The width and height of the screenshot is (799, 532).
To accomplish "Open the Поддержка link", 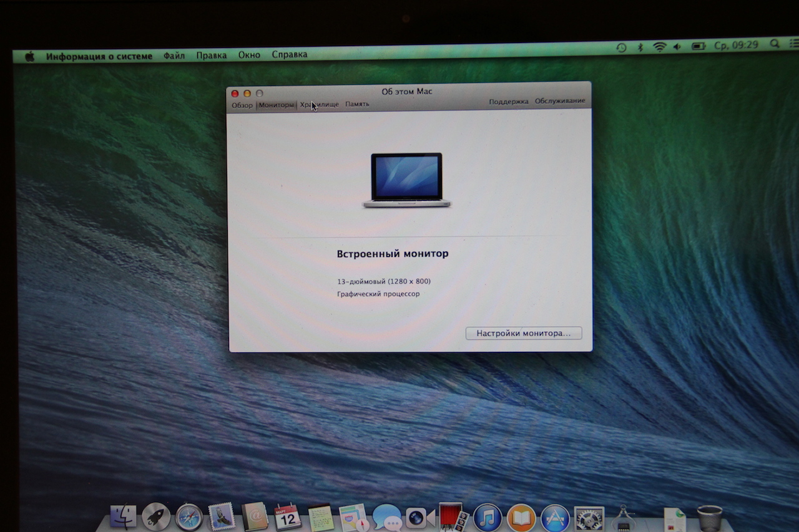I will coord(509,101).
